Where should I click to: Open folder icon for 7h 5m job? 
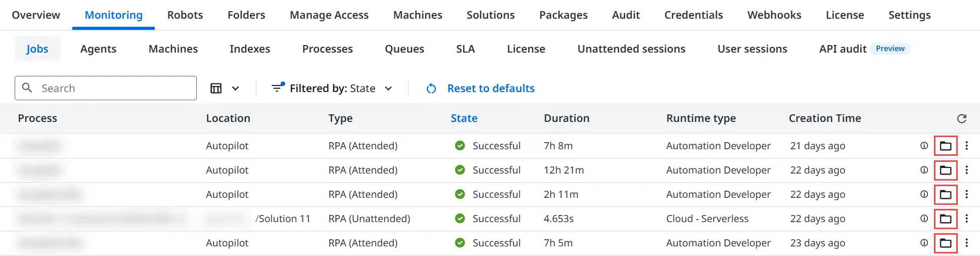pos(945,243)
